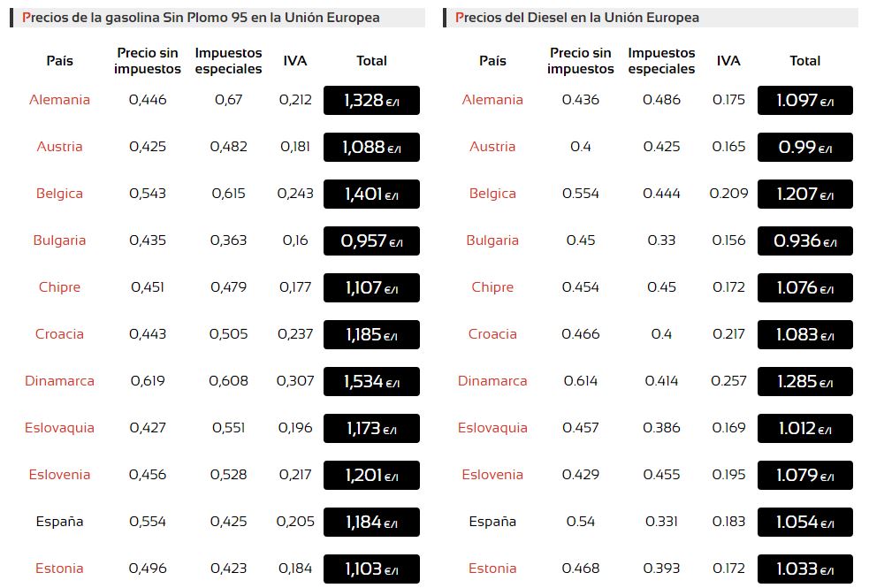Select Eslovaquia in the Diesel table
Image resolution: width=869 pixels, height=588 pixels.
click(492, 428)
